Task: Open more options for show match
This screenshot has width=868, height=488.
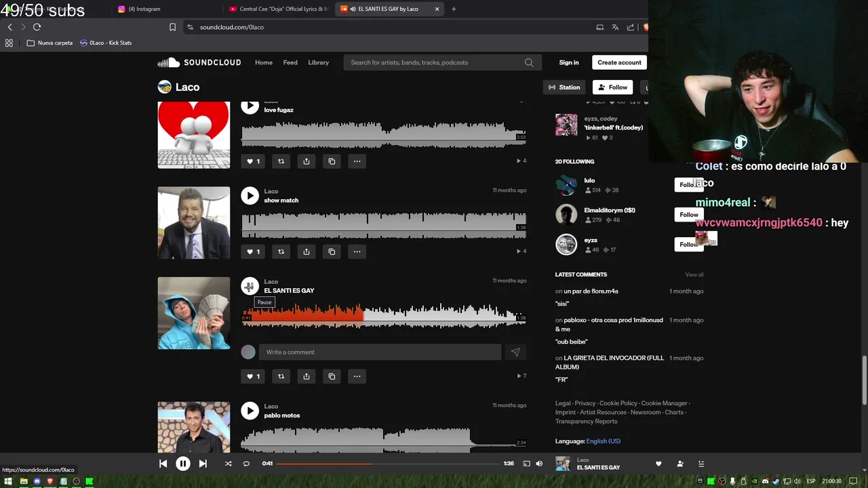Action: (357, 251)
